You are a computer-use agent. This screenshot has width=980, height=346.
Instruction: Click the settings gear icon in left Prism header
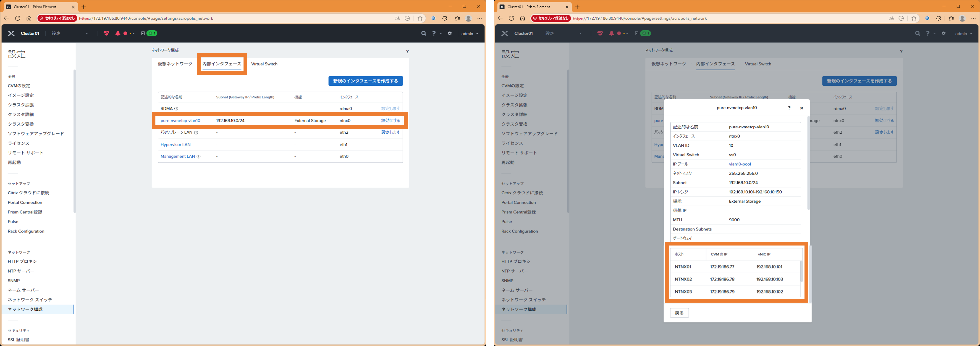[x=450, y=34]
